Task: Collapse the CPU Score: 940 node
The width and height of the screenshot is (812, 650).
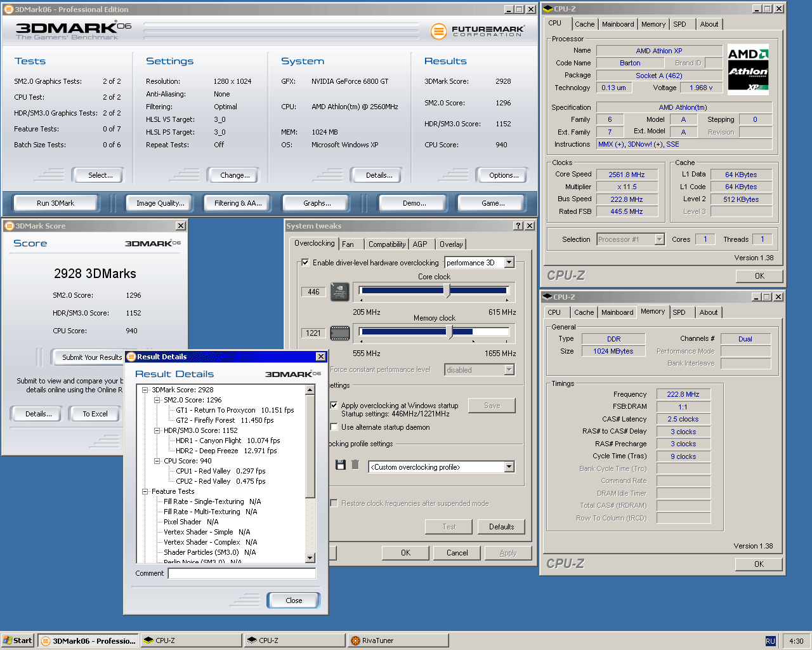Action: 157,461
